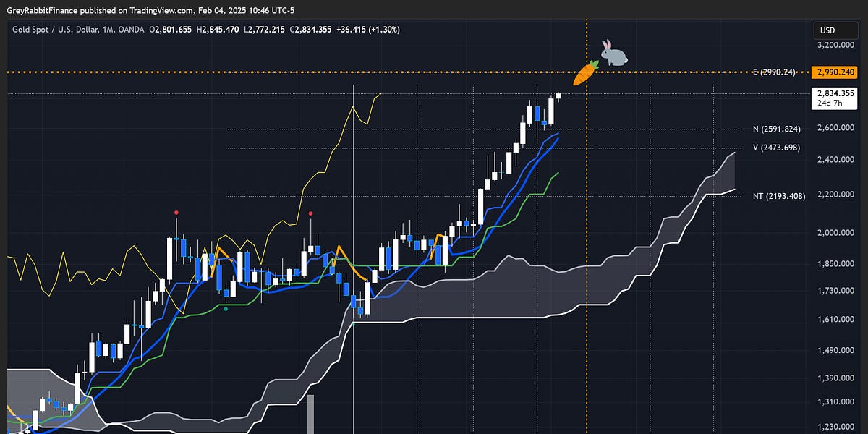868x434 pixels.
Task: Select the left red dot candle marker
Action: click(x=176, y=211)
